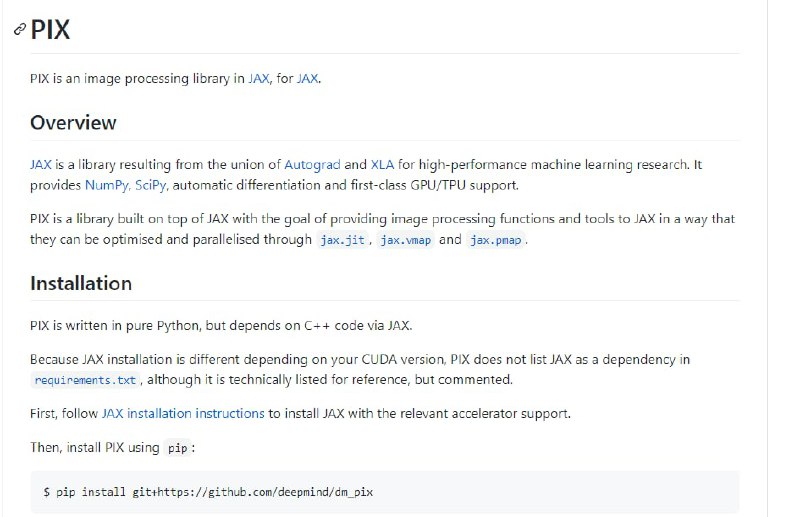Click the jax.vmap code link

click(x=406, y=240)
